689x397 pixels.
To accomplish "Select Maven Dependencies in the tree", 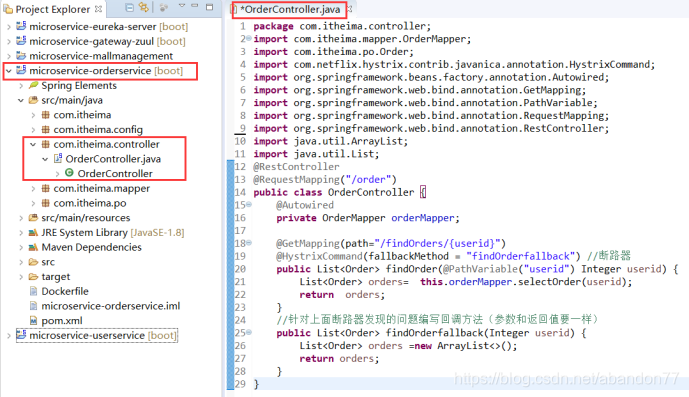I will pos(91,248).
